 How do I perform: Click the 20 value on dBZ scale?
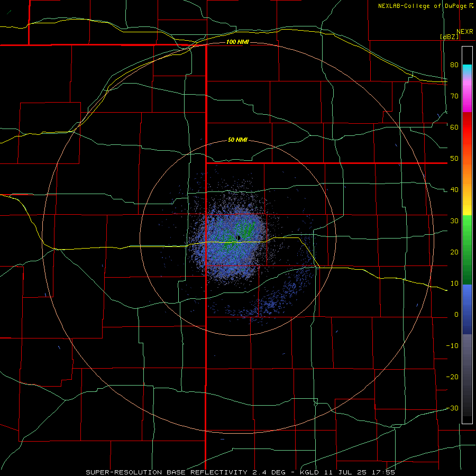pyautogui.click(x=454, y=252)
